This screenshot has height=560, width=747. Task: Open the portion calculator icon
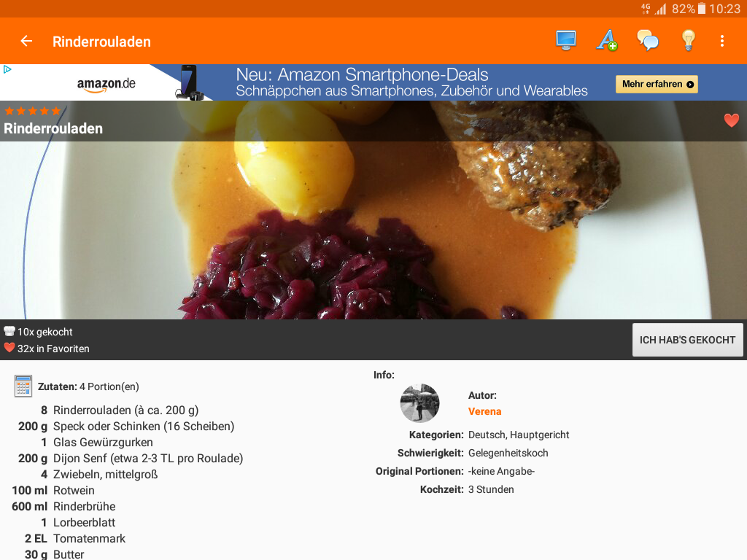[23, 386]
